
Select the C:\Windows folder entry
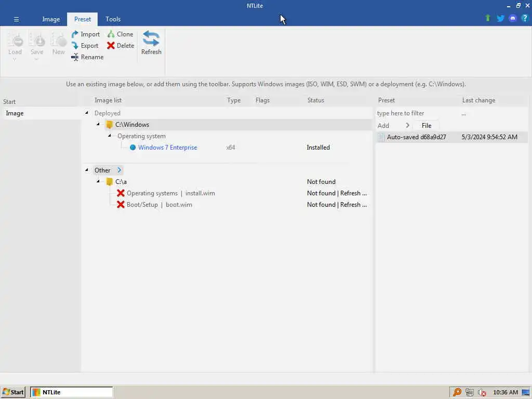132,125
